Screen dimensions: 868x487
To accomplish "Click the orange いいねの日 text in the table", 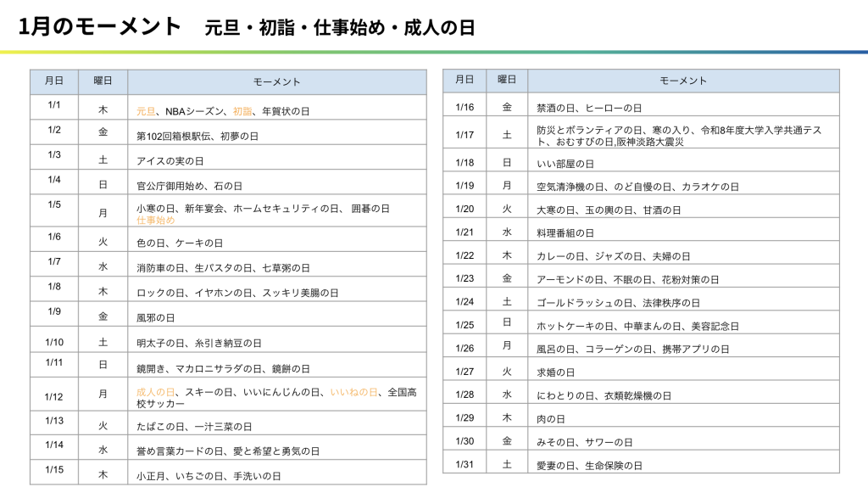I will tap(354, 392).
